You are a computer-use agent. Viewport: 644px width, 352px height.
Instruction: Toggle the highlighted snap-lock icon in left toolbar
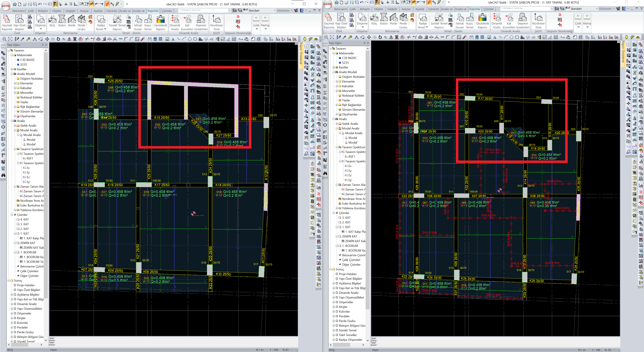[92, 4]
